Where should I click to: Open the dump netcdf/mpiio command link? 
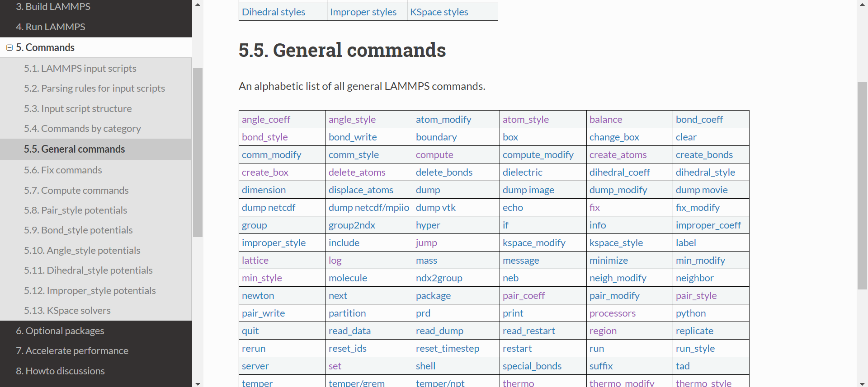(369, 208)
